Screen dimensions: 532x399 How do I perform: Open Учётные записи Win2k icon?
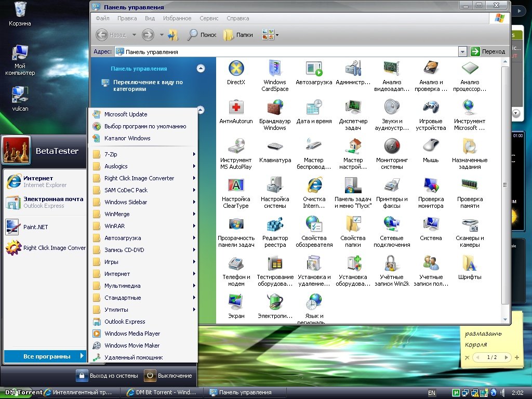[392, 271]
